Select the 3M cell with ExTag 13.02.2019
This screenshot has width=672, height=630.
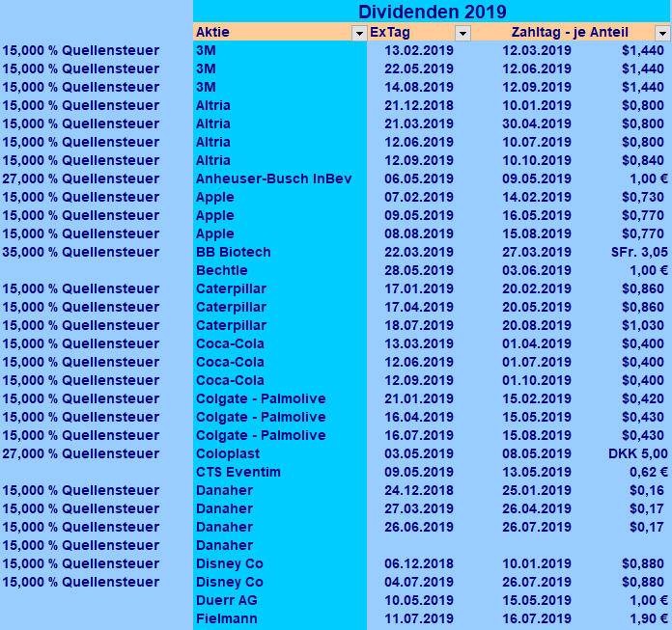(x=280, y=50)
